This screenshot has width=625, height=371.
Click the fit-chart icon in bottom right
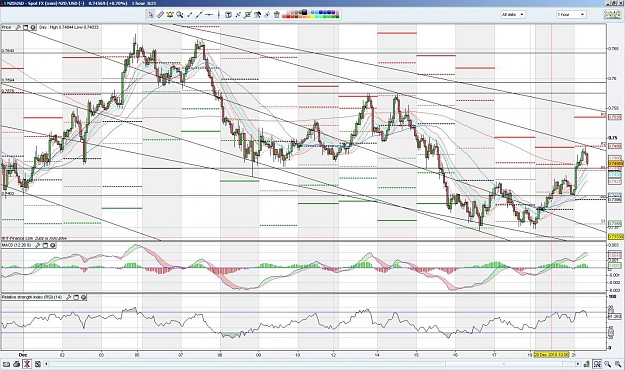(x=597, y=364)
